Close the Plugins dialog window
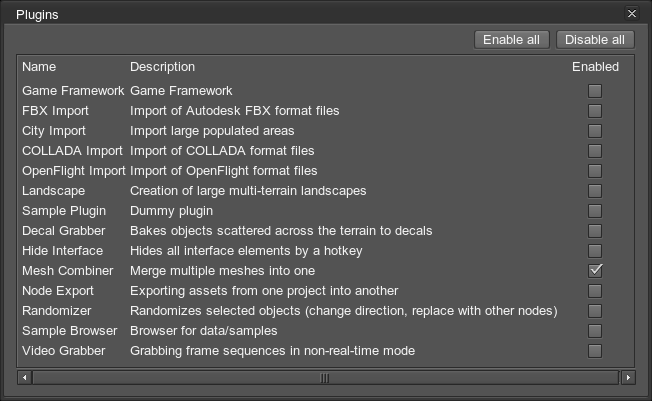Viewport: 652px width, 401px height. 631,14
